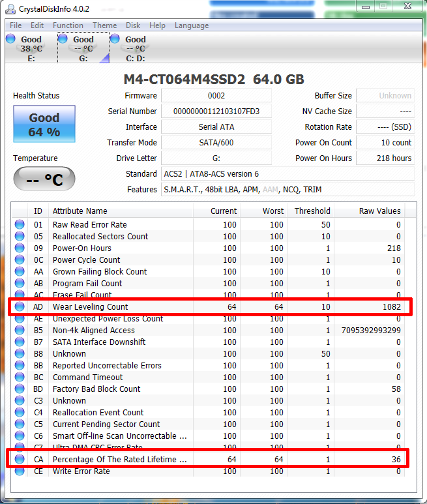Click the Rotation Rate field ---- (SSD)
This screenshot has height=504, width=427.
[x=385, y=126]
